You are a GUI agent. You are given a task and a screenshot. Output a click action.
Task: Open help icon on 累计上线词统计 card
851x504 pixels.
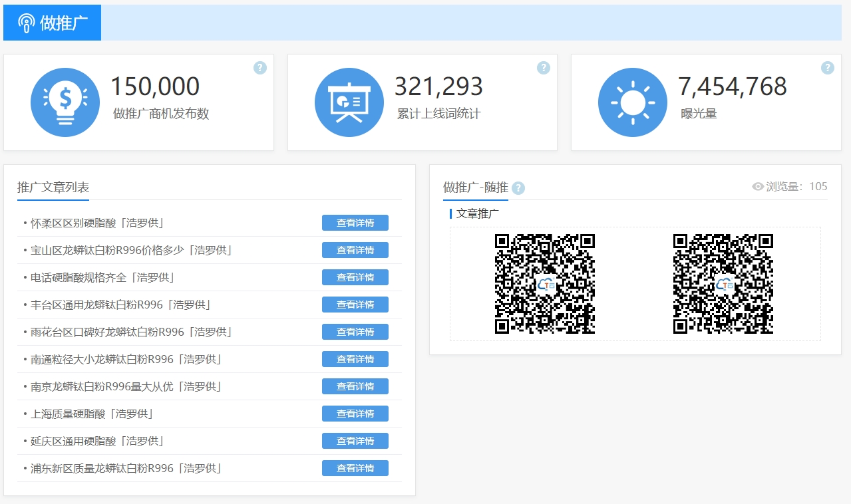click(544, 68)
